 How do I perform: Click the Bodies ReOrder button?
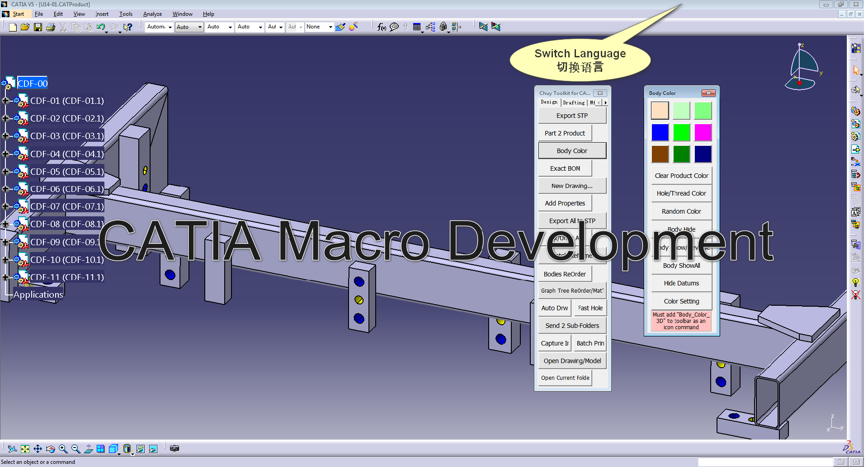565,274
